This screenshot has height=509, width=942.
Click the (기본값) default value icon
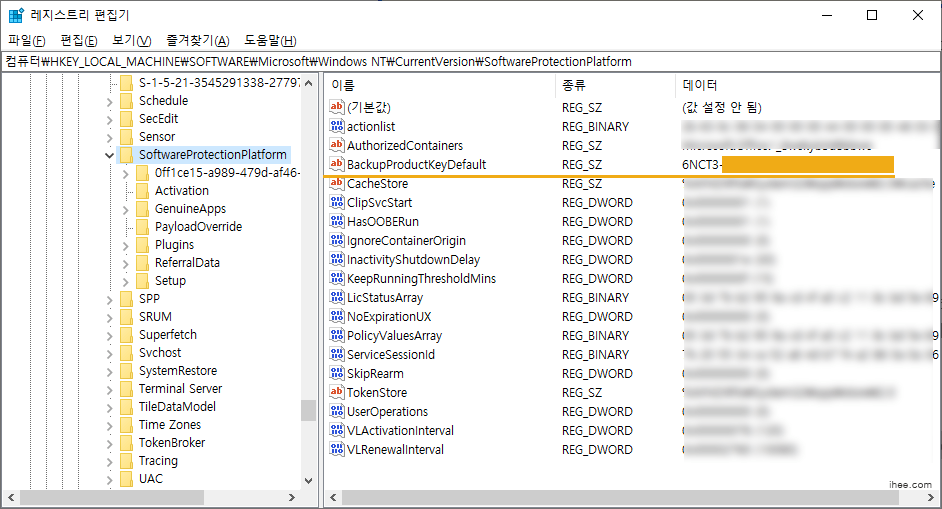(336, 107)
